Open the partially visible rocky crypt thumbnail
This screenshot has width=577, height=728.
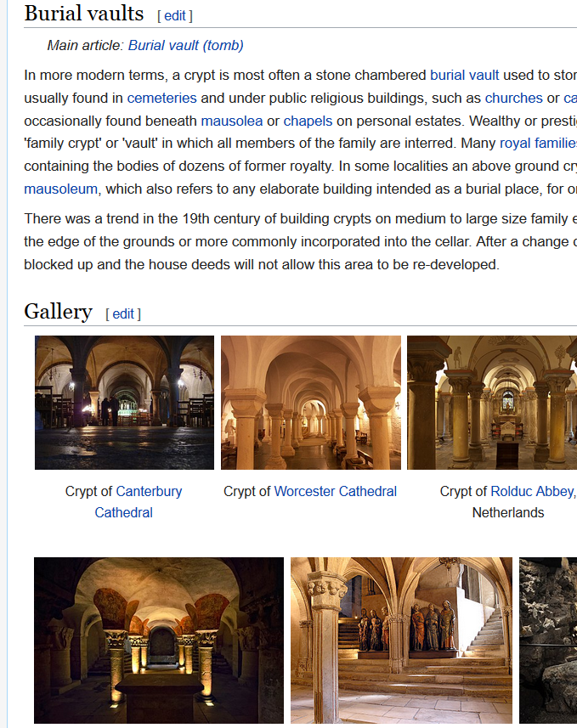click(x=548, y=641)
